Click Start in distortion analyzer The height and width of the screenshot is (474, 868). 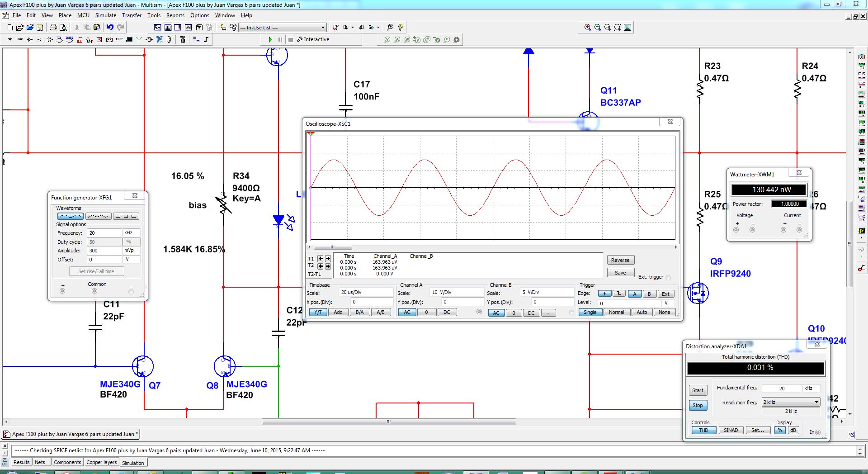click(698, 390)
